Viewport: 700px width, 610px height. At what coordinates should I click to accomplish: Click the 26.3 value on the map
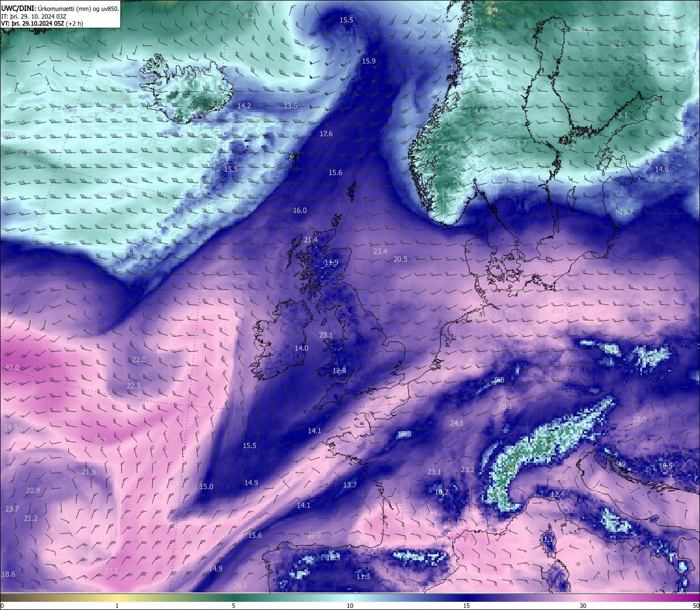240,585
